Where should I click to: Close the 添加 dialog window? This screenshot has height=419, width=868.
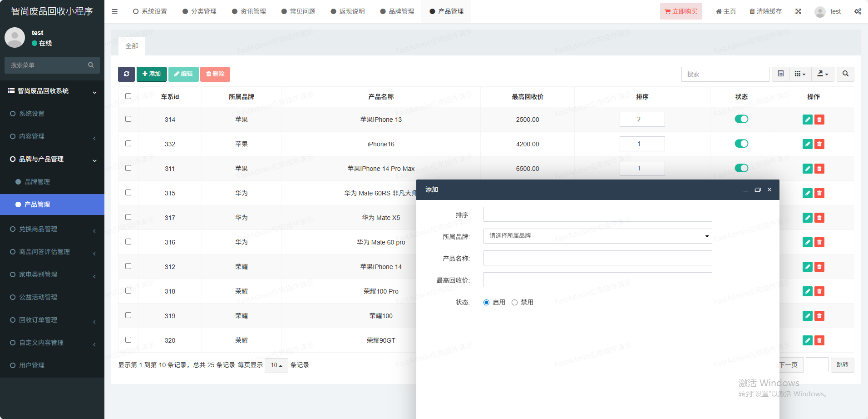[769, 190]
